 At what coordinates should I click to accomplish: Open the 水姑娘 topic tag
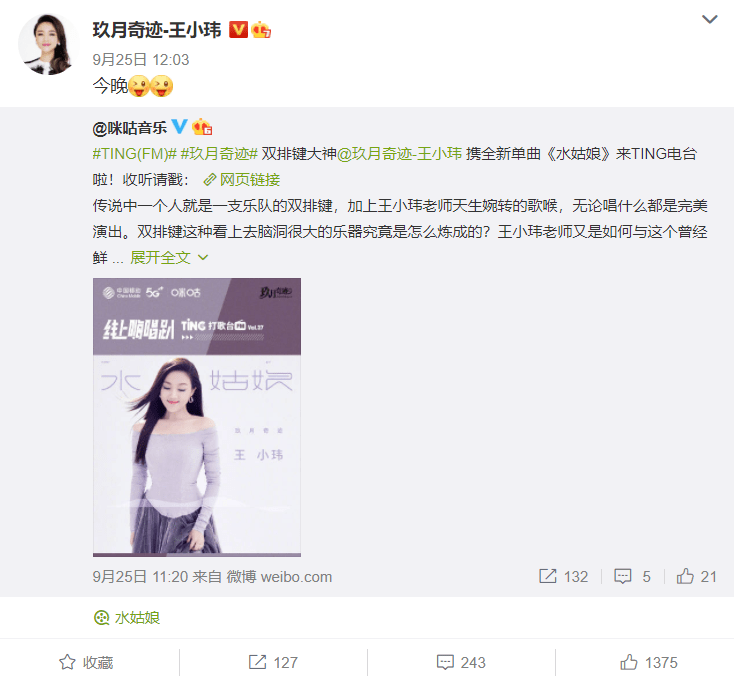pos(127,618)
